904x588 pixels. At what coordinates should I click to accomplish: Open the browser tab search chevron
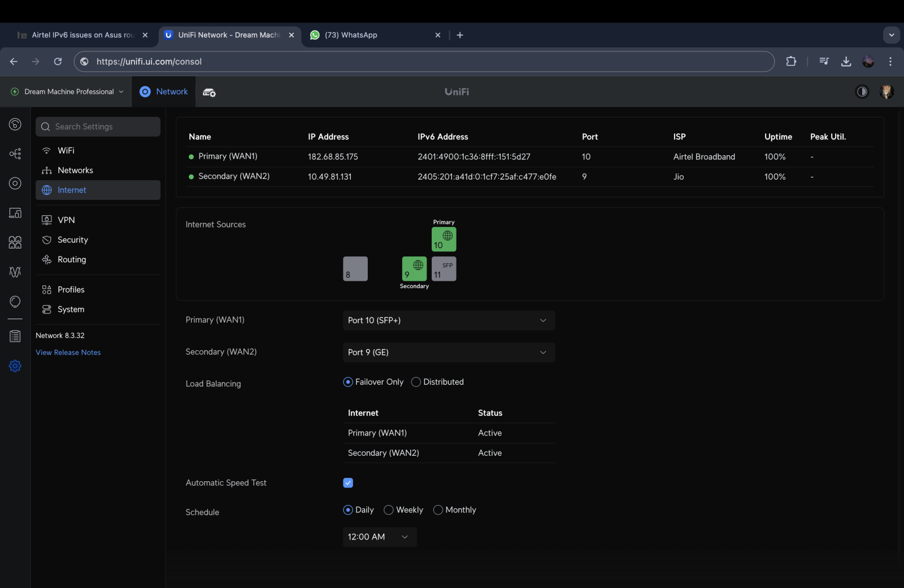click(892, 35)
